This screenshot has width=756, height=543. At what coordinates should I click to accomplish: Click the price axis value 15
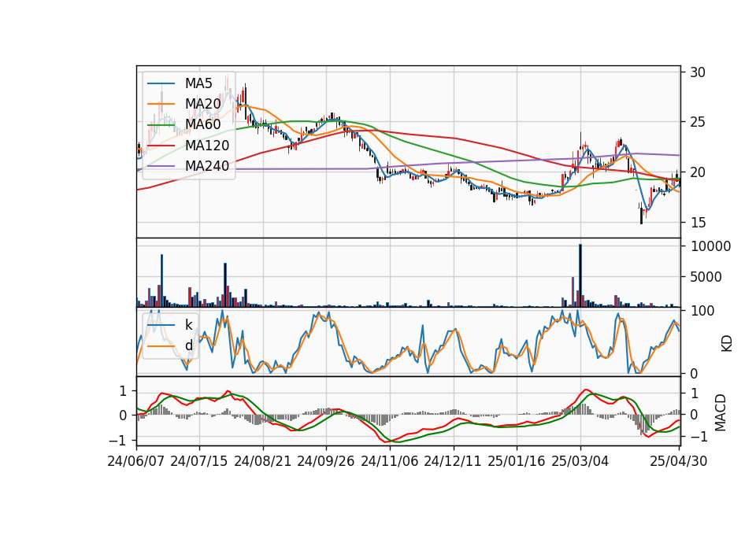698,222
